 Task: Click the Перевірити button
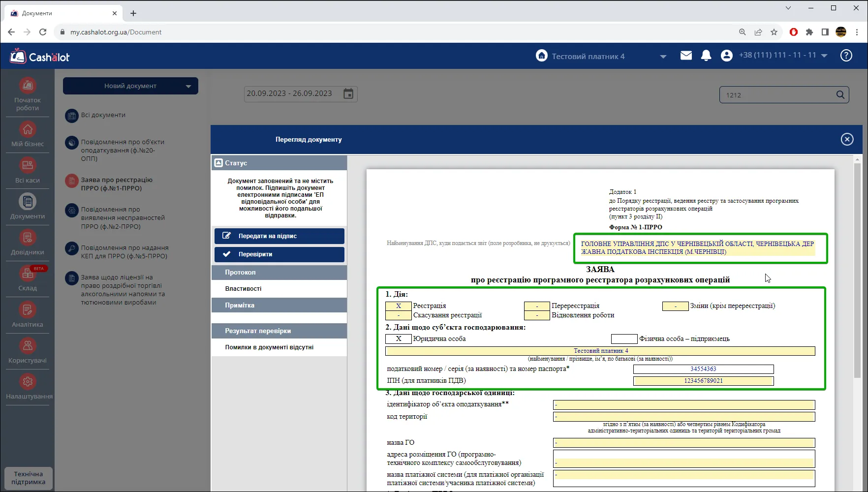[x=279, y=254]
